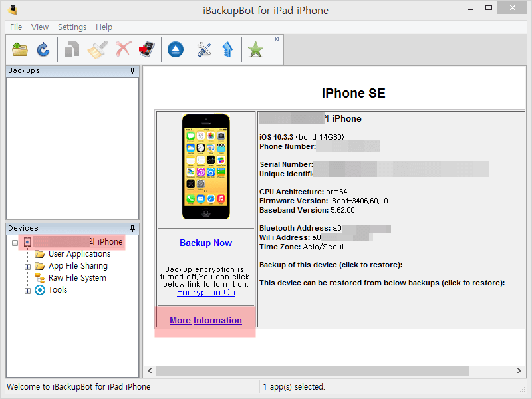532x399 pixels.
Task: Expand the Tools tree node
Action: [28, 290]
